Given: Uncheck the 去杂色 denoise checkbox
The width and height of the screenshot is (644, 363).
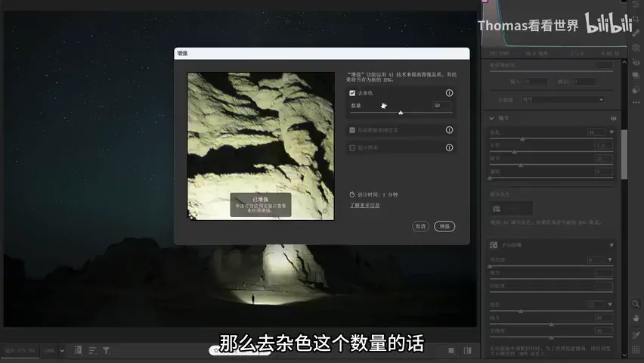Looking at the screenshot, I should 352,93.
